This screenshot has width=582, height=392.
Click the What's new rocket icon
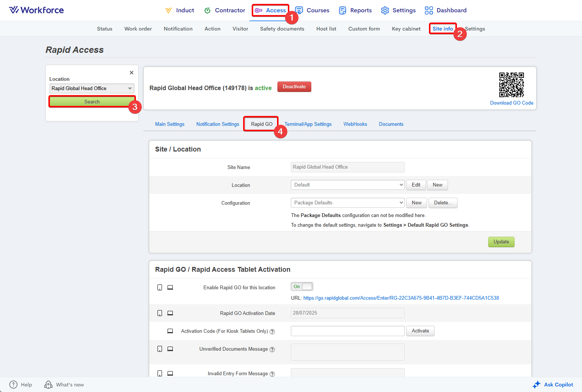[48, 385]
